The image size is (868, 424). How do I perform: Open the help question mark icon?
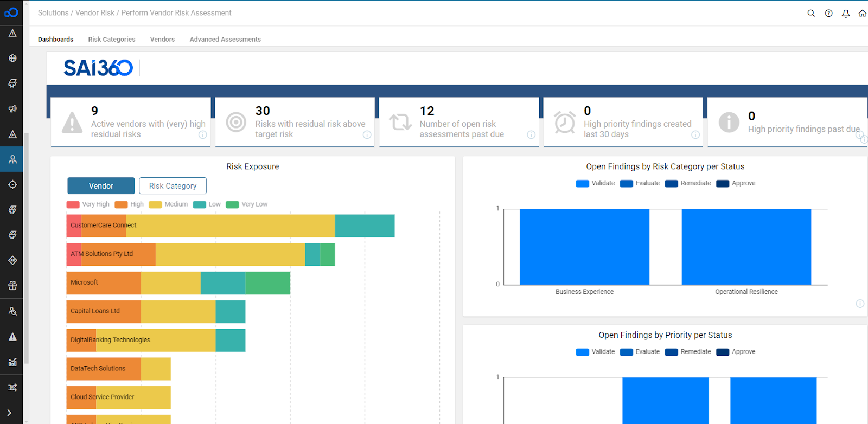[x=828, y=13]
